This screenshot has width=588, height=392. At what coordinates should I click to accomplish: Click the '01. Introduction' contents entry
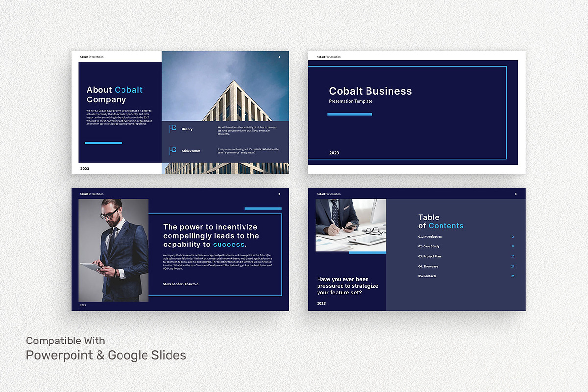(430, 237)
